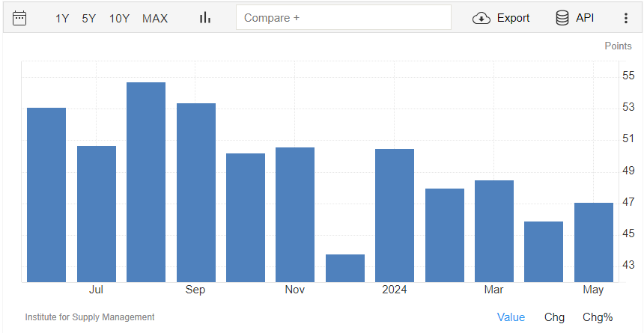Click the May x-axis label

click(x=593, y=290)
